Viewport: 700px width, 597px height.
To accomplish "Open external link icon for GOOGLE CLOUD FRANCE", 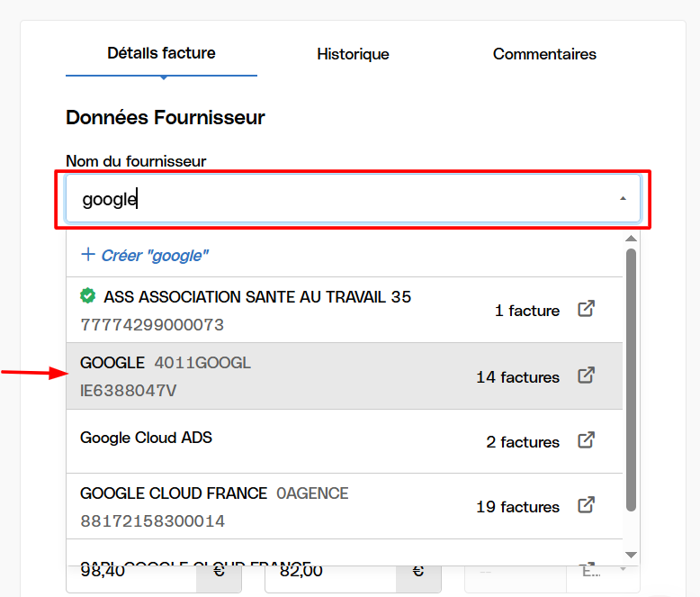I will [x=586, y=505].
